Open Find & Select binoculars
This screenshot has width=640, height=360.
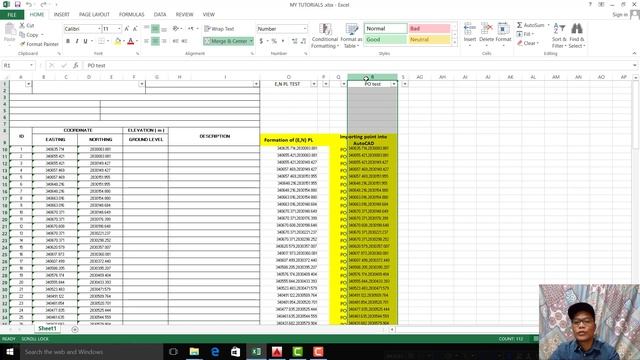coord(577,36)
